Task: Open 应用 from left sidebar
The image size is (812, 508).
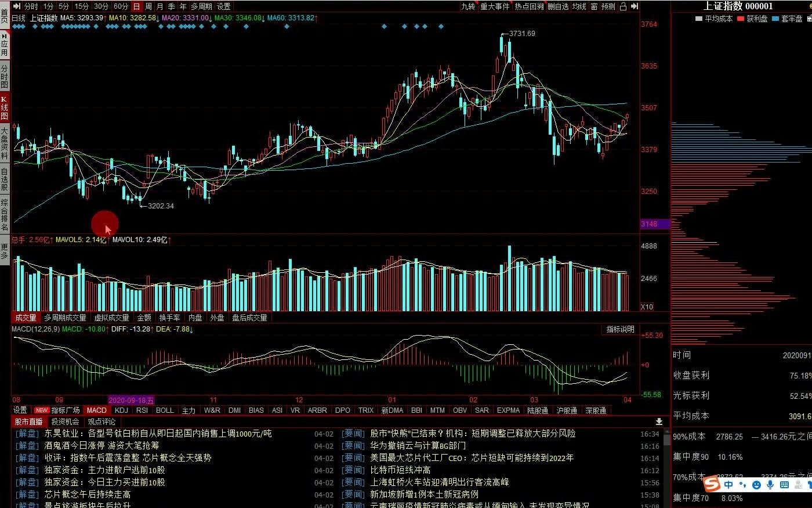Action: click(4, 45)
